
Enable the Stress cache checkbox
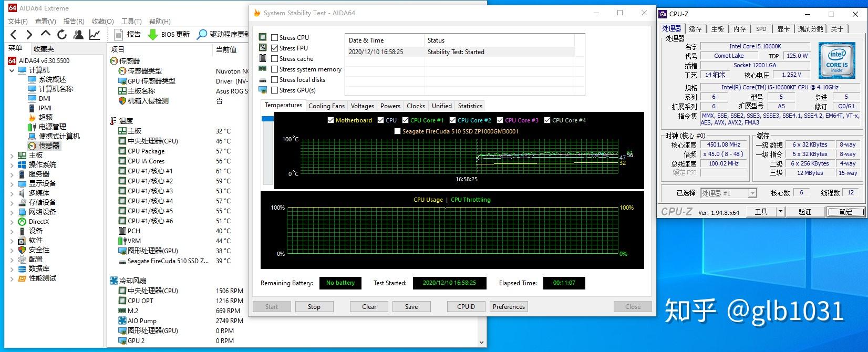(x=274, y=58)
